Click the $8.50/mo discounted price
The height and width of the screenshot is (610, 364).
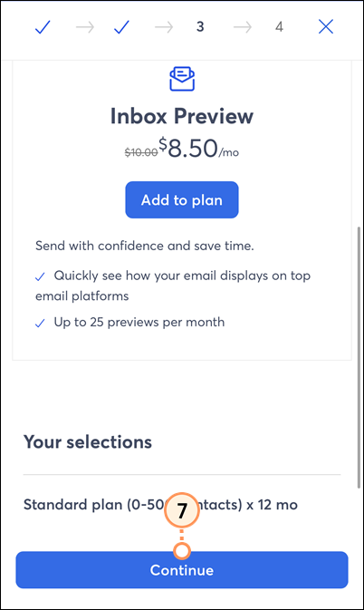[x=199, y=149]
